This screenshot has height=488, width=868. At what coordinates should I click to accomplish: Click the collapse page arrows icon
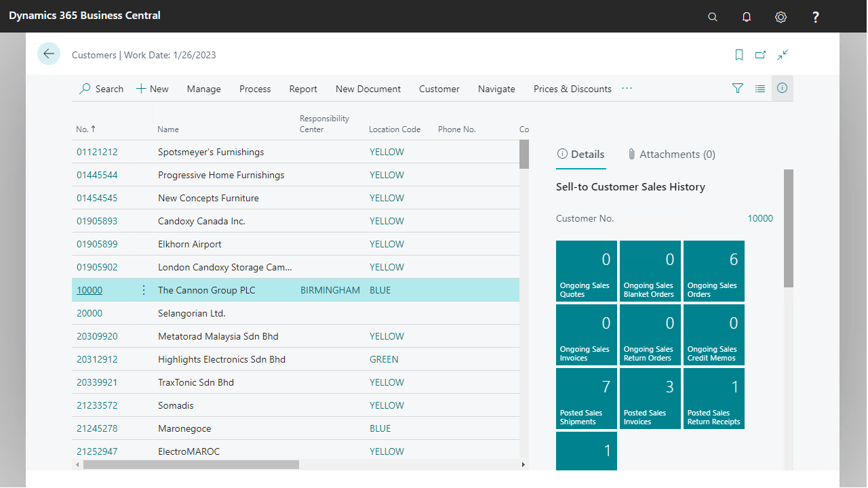pyautogui.click(x=783, y=55)
